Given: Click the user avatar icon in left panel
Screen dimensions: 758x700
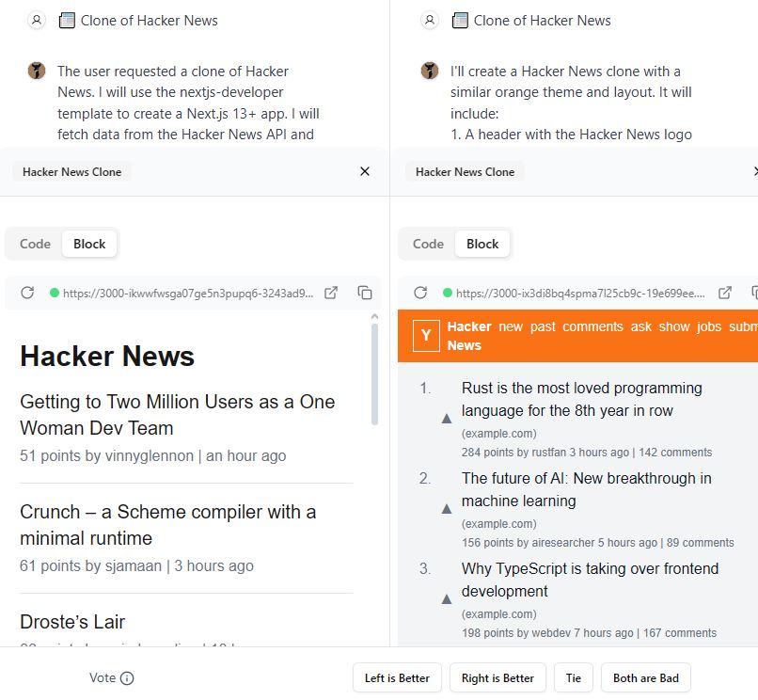Looking at the screenshot, I should tap(37, 21).
